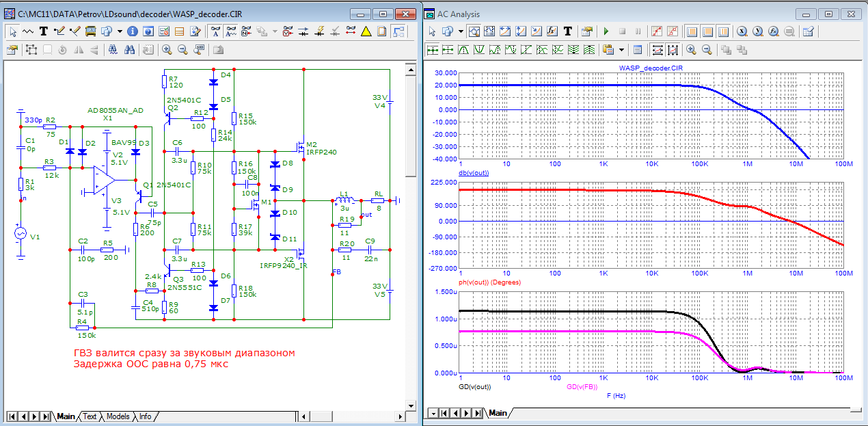Image resolution: width=868 pixels, height=426 pixels.
Task: Click the zoom-out magnifier in schematic toolbar
Action: pos(182,49)
